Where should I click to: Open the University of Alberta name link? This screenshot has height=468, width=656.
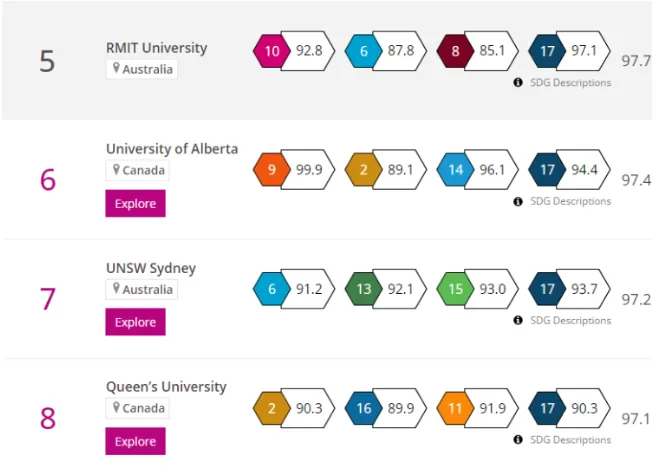pos(172,149)
